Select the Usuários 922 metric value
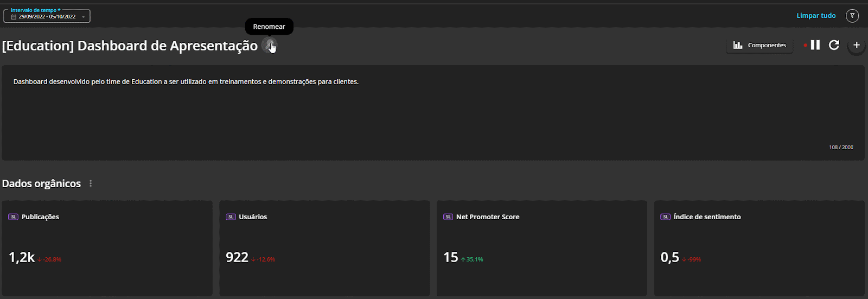The image size is (868, 299). tap(237, 257)
